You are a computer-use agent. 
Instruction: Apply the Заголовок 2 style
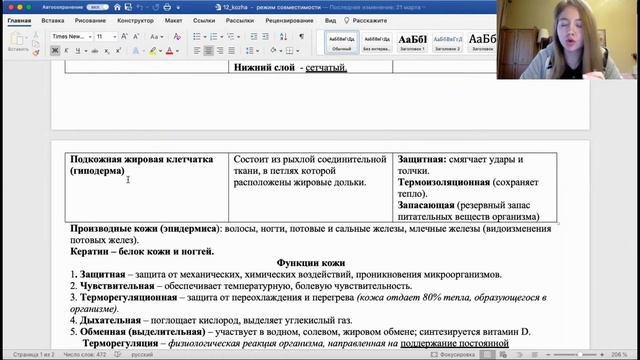[x=447, y=42]
